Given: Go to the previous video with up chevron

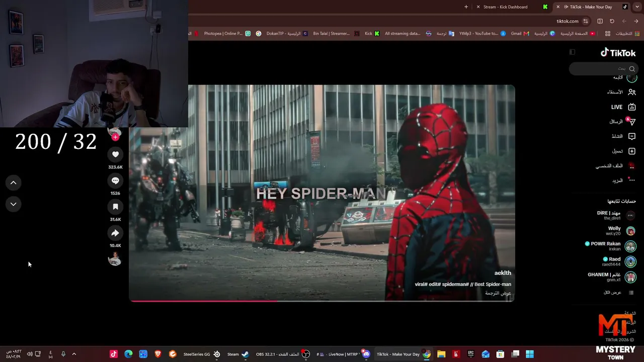Looking at the screenshot, I should point(14,183).
